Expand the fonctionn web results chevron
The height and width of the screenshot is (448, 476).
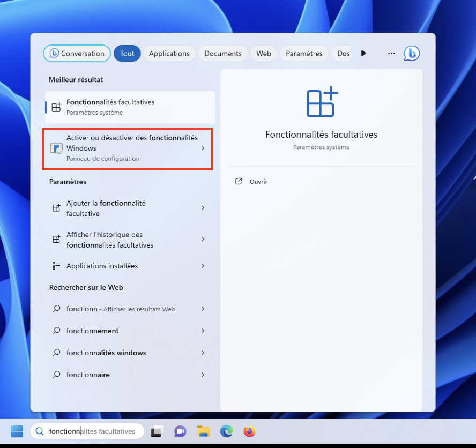[x=203, y=309]
